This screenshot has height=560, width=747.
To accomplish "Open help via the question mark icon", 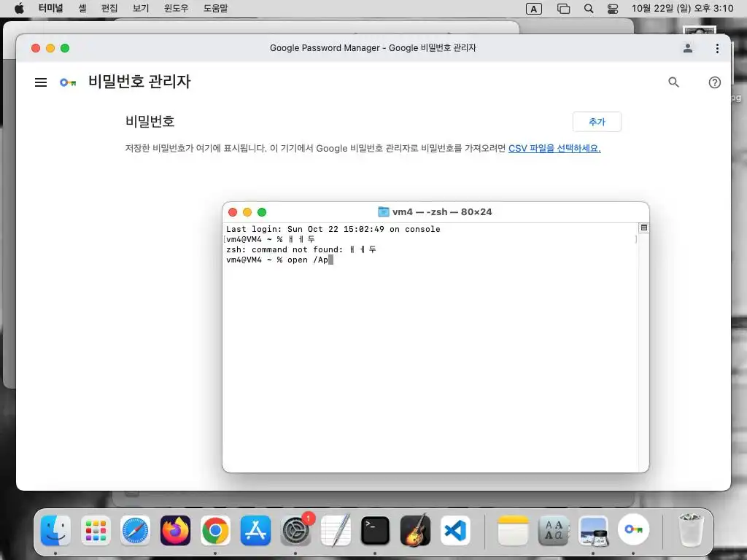I will tap(715, 82).
